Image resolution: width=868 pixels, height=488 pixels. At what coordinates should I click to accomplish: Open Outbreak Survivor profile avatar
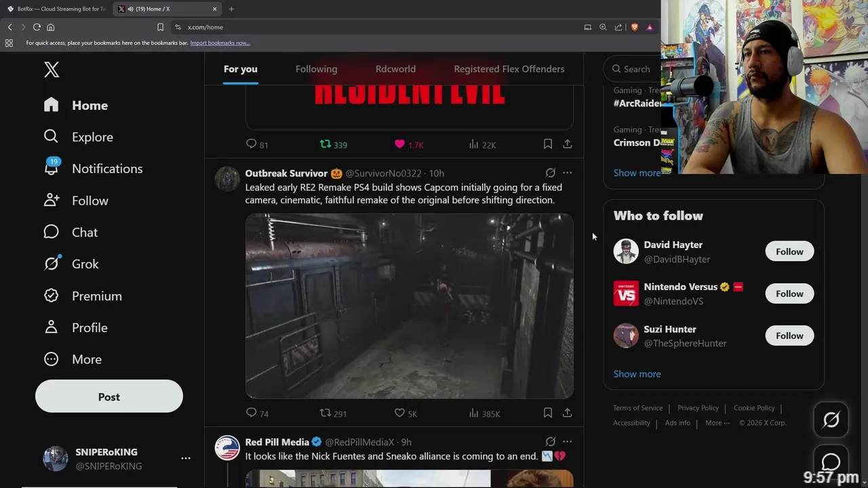[227, 179]
